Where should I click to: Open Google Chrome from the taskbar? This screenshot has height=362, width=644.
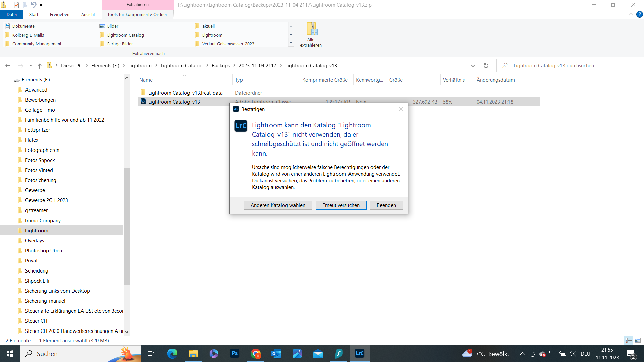pyautogui.click(x=256, y=354)
